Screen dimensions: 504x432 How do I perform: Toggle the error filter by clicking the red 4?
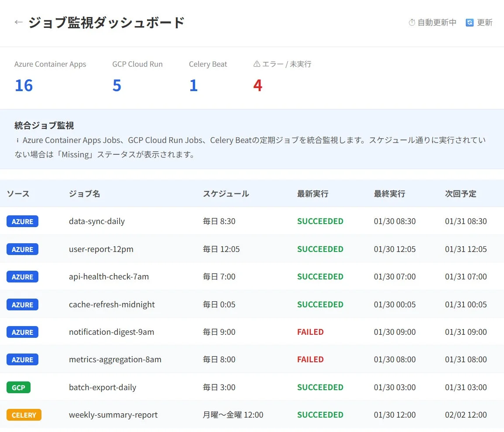[x=257, y=85]
